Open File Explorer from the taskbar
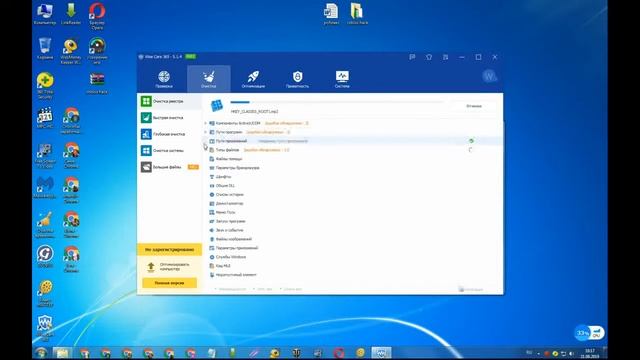 click(62, 353)
